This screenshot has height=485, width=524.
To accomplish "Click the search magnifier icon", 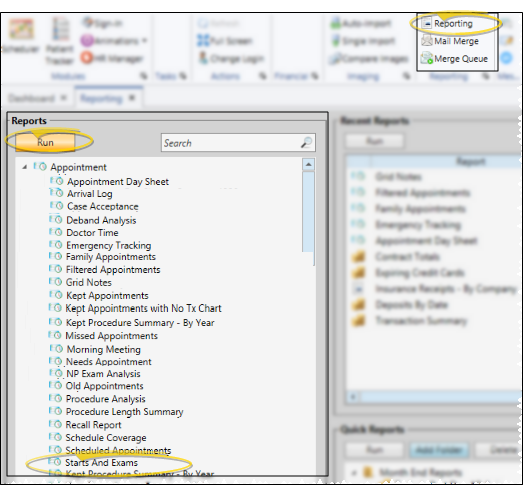I will (x=306, y=143).
